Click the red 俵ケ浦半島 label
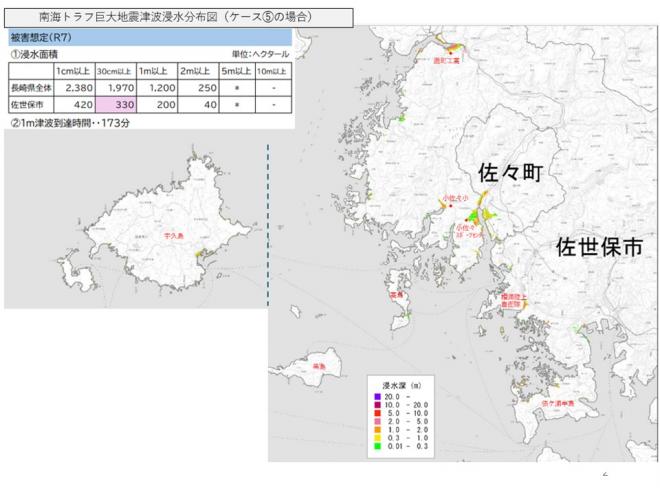Viewport: 660px width, 495px height. (x=558, y=403)
